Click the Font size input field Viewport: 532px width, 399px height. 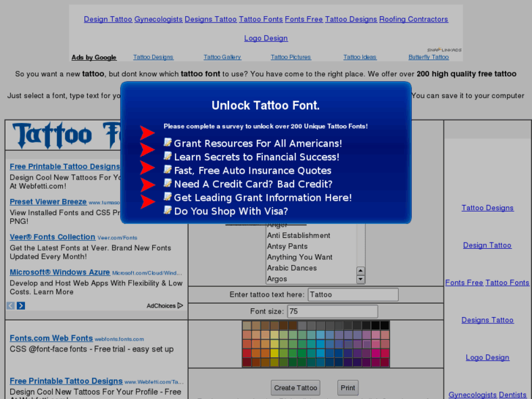[332, 311]
